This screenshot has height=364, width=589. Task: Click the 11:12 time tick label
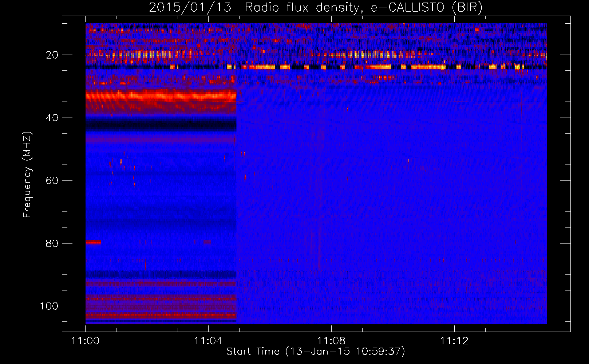pyautogui.click(x=454, y=341)
